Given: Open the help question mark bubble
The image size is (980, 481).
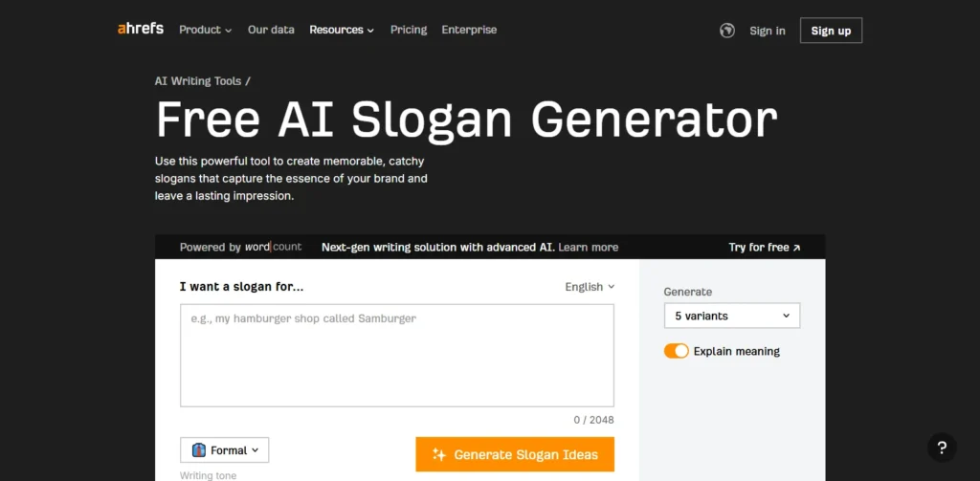Looking at the screenshot, I should [x=942, y=448].
